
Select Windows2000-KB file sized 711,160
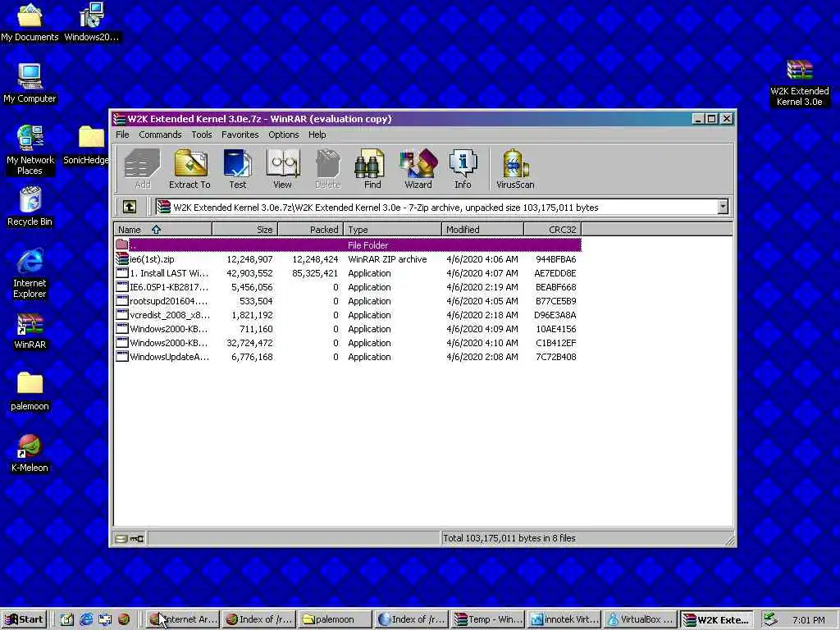[x=348, y=329]
